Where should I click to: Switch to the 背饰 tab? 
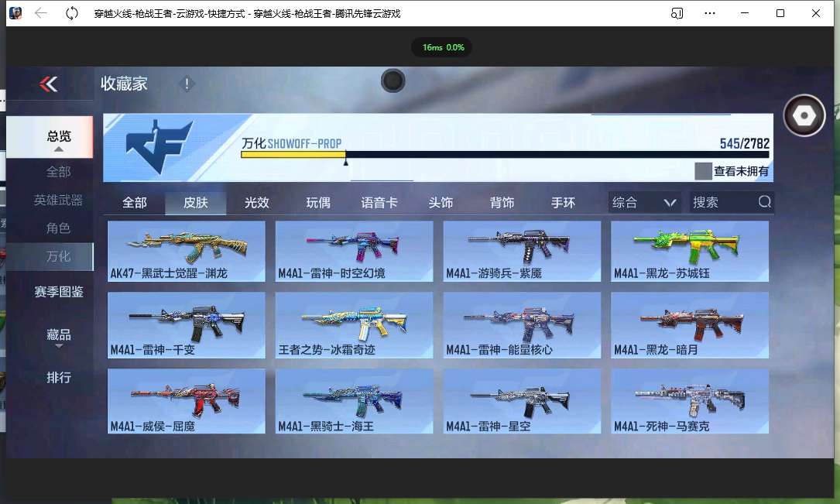click(x=502, y=203)
